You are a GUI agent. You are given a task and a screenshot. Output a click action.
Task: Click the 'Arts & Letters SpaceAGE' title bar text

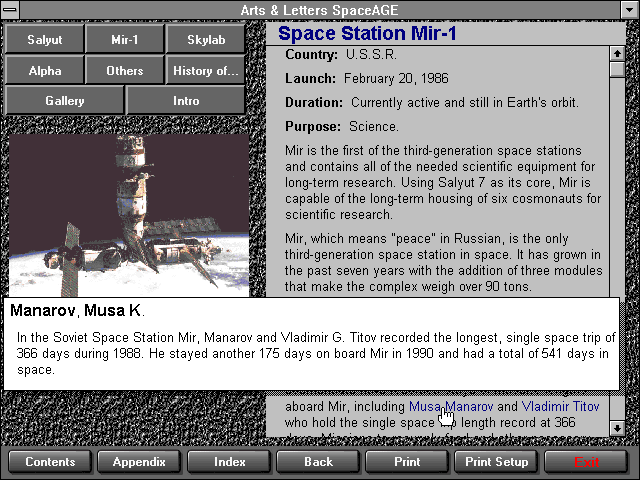[319, 10]
